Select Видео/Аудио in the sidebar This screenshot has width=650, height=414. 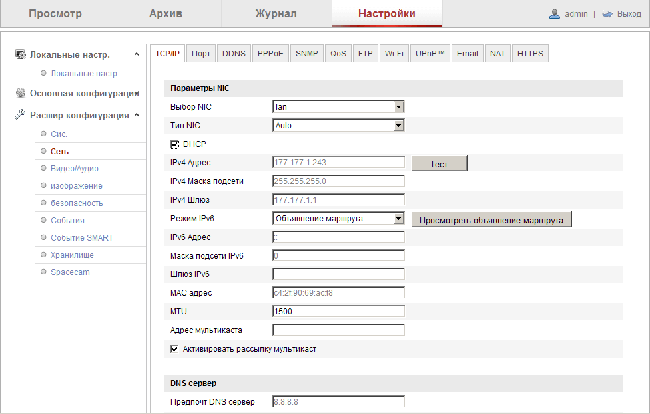tap(75, 169)
